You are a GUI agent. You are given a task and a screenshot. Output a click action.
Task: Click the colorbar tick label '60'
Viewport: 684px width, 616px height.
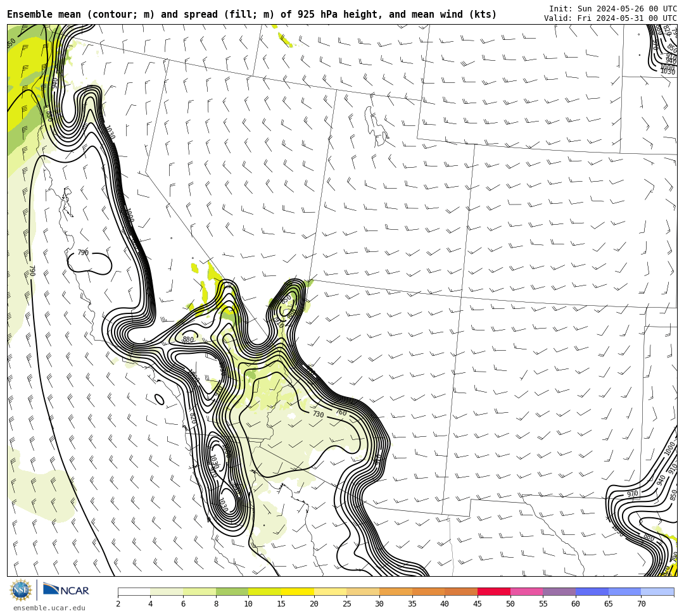576,604
